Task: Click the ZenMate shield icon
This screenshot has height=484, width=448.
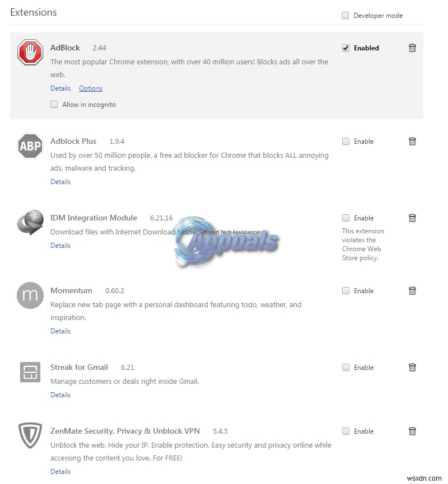Action: coord(30,436)
